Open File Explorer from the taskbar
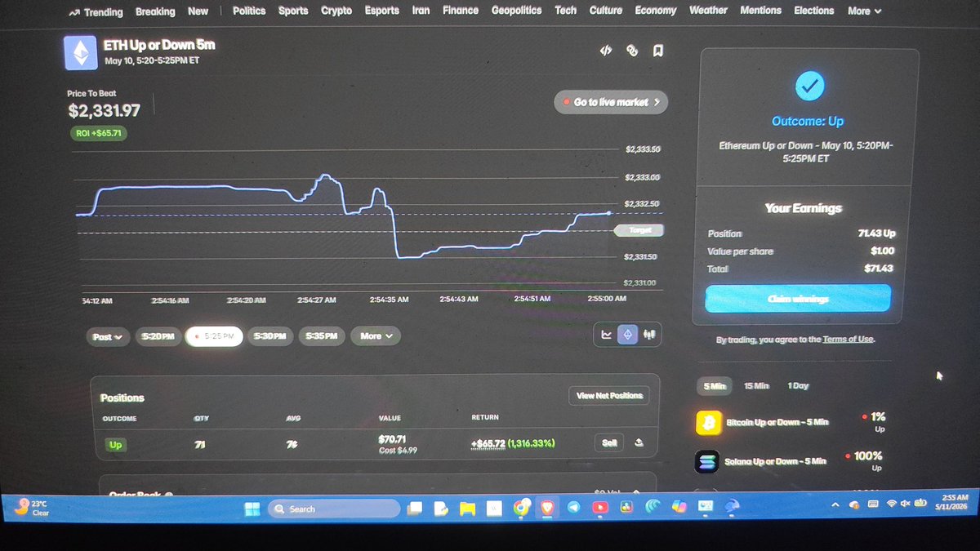This screenshot has height=551, width=980. [x=467, y=509]
